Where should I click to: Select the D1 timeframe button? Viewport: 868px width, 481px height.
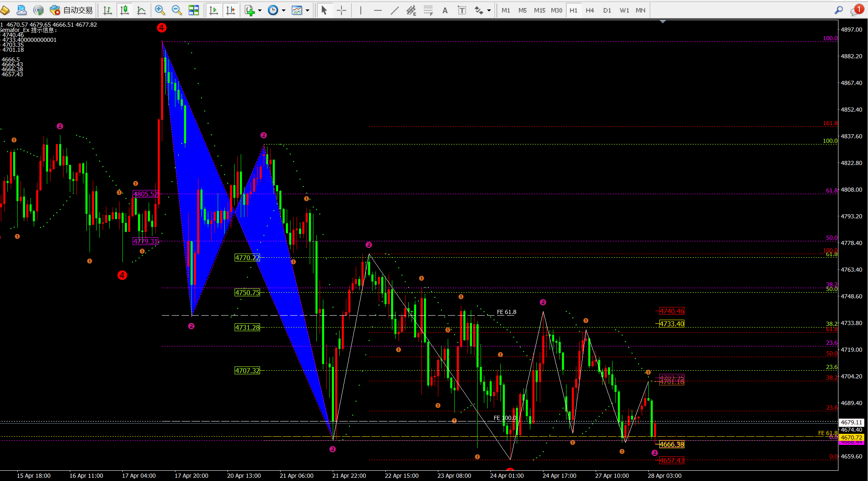[607, 10]
